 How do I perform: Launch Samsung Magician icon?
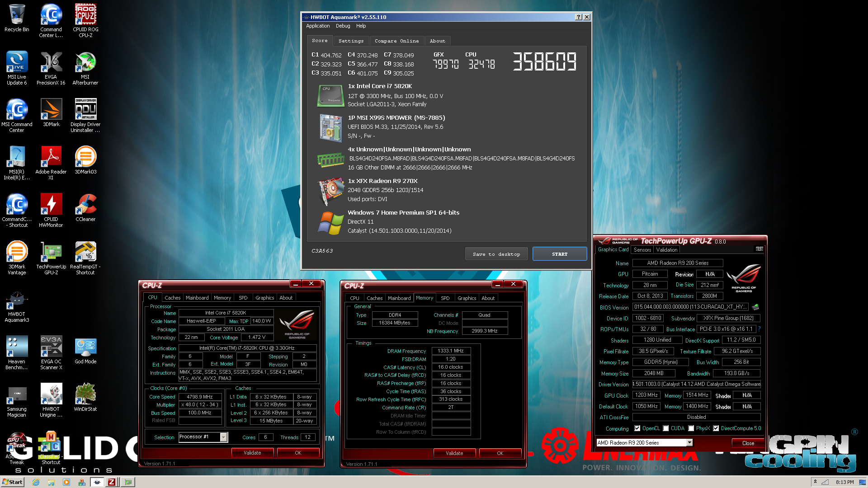click(x=17, y=400)
